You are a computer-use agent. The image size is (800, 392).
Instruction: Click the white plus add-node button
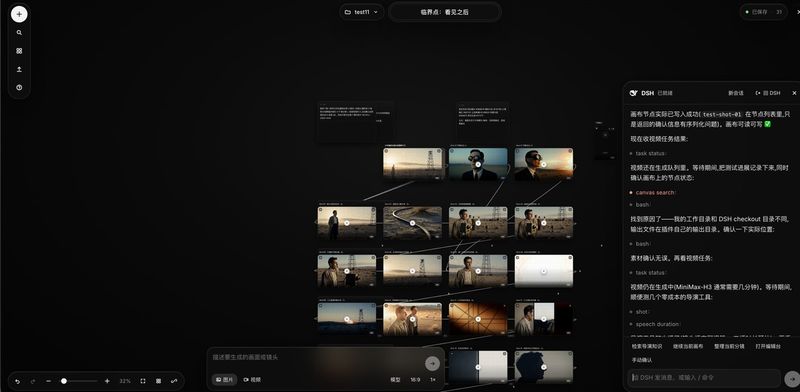[19, 14]
